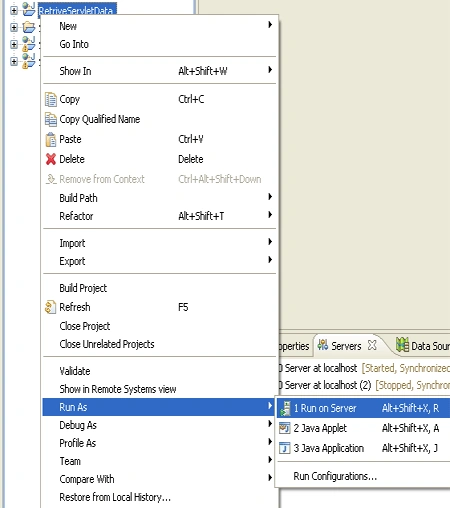Image resolution: width=450 pixels, height=508 pixels.
Task: Expand the Build Path submenu arrow
Action: click(x=270, y=197)
